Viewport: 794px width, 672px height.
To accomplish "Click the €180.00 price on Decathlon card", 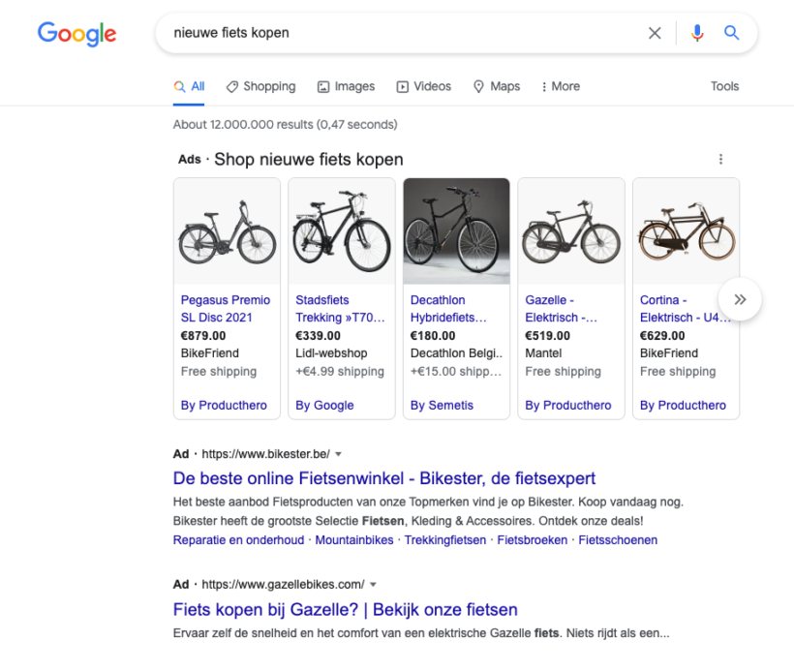I will coord(433,336).
